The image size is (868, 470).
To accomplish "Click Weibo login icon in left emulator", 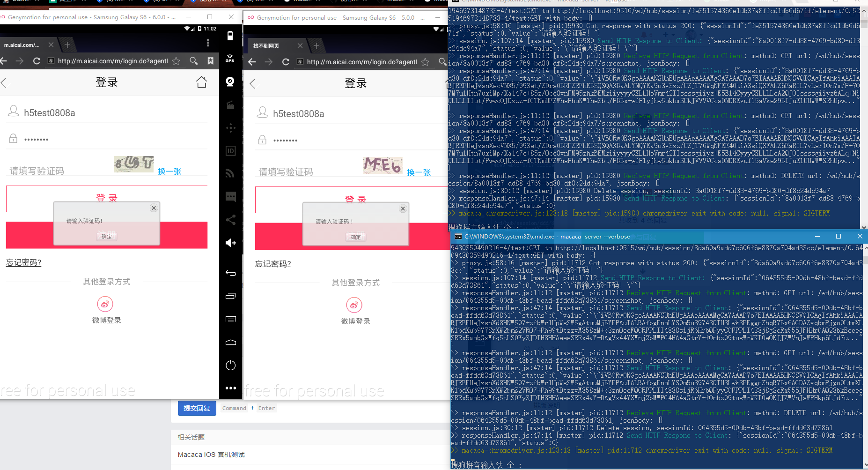I will click(105, 304).
